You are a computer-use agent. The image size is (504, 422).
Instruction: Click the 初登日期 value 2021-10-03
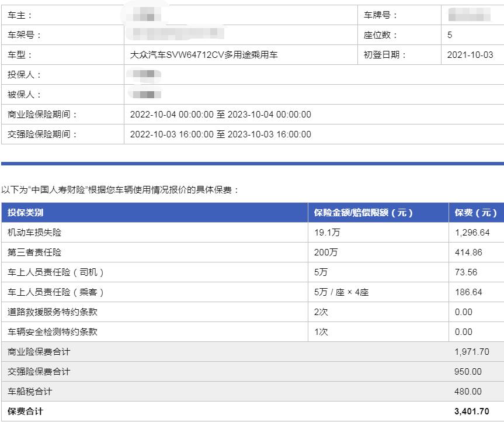pyautogui.click(x=470, y=55)
